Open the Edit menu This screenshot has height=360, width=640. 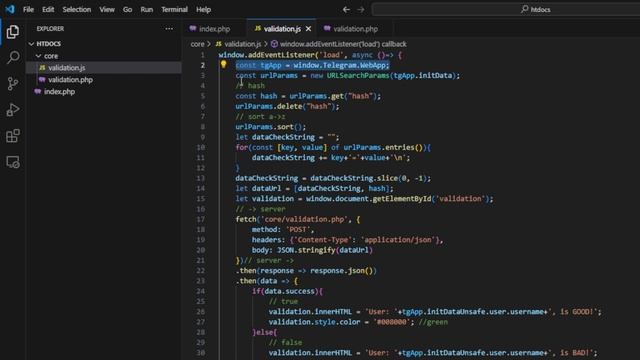coord(48,9)
